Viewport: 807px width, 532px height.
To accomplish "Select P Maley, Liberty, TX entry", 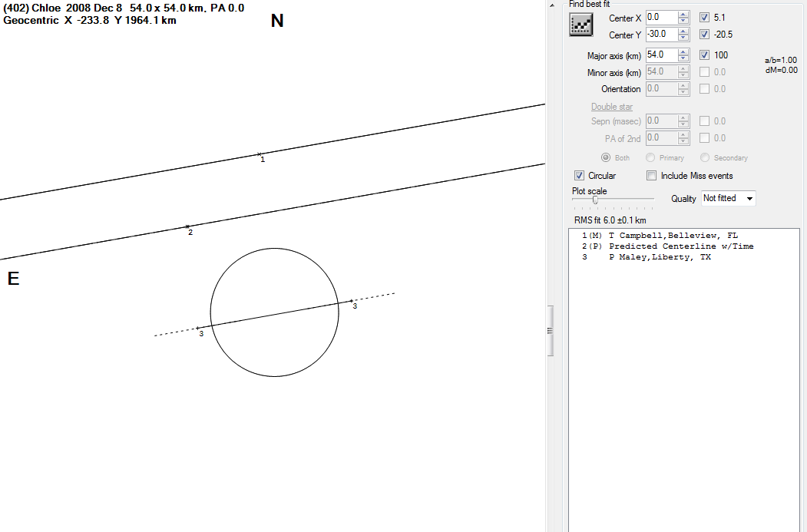I will click(649, 257).
